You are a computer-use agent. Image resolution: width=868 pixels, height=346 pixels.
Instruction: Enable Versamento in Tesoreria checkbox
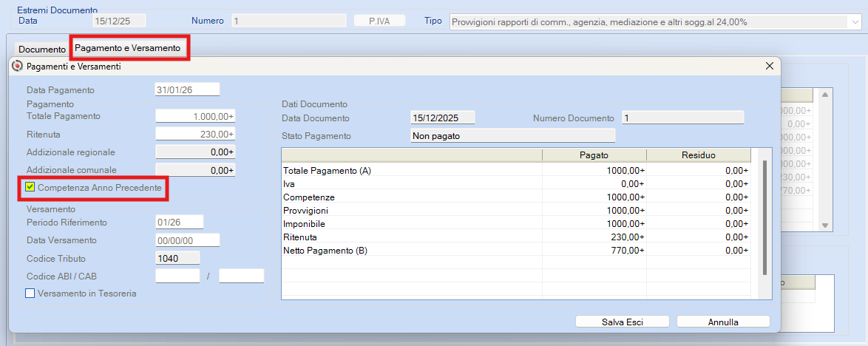click(31, 294)
